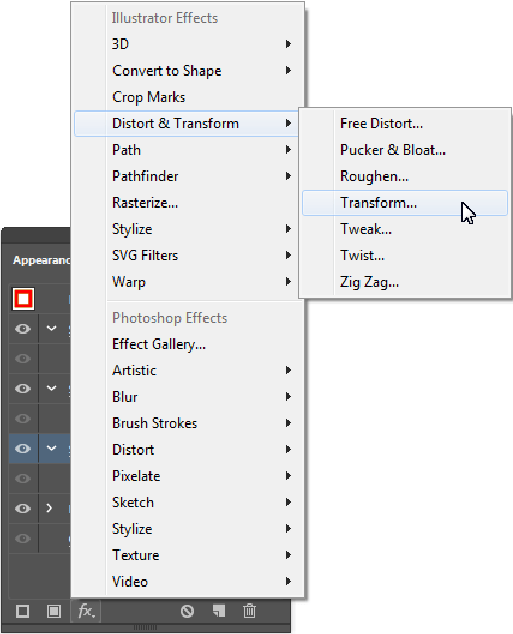The height and width of the screenshot is (634, 513).
Task: Collapse the highlighted row chevron
Action: coord(51,448)
